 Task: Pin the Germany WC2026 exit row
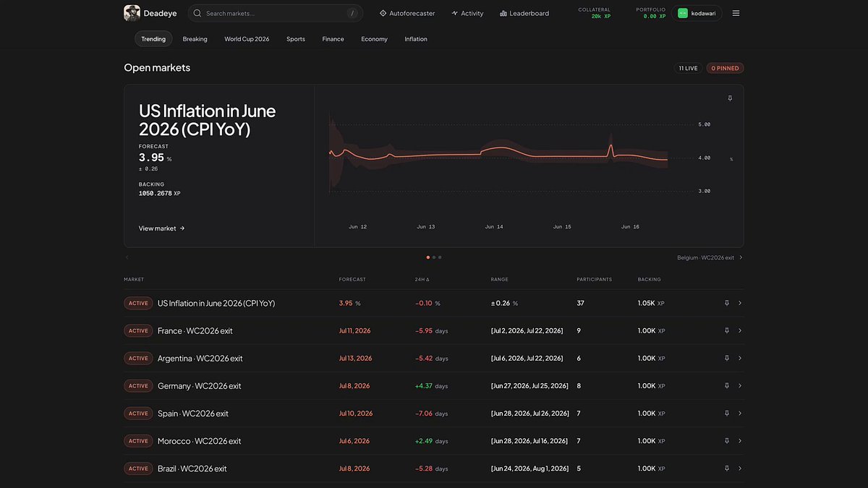tap(727, 386)
